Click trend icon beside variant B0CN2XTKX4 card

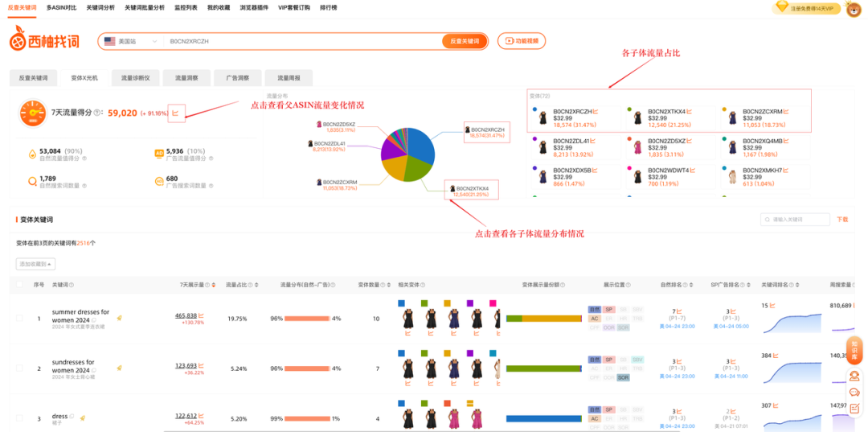click(690, 111)
